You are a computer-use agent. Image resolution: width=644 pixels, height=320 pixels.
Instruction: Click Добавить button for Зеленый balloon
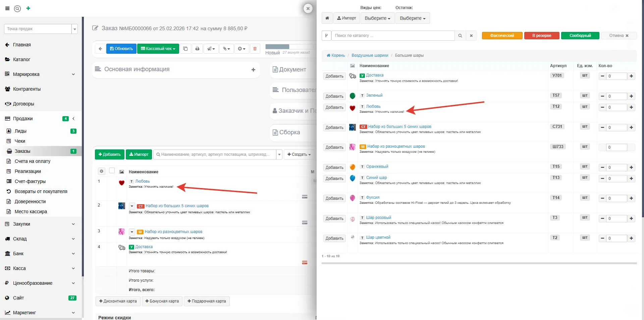334,96
